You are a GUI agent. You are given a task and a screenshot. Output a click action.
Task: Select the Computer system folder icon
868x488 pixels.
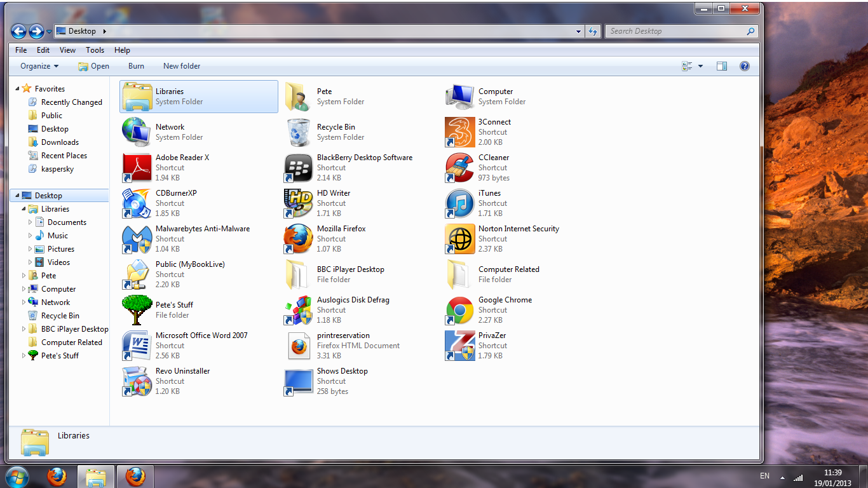(x=459, y=97)
